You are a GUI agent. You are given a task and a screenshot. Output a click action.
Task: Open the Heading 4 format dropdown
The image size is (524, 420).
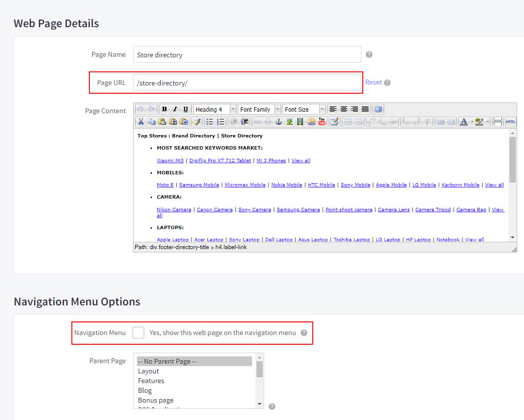point(215,109)
